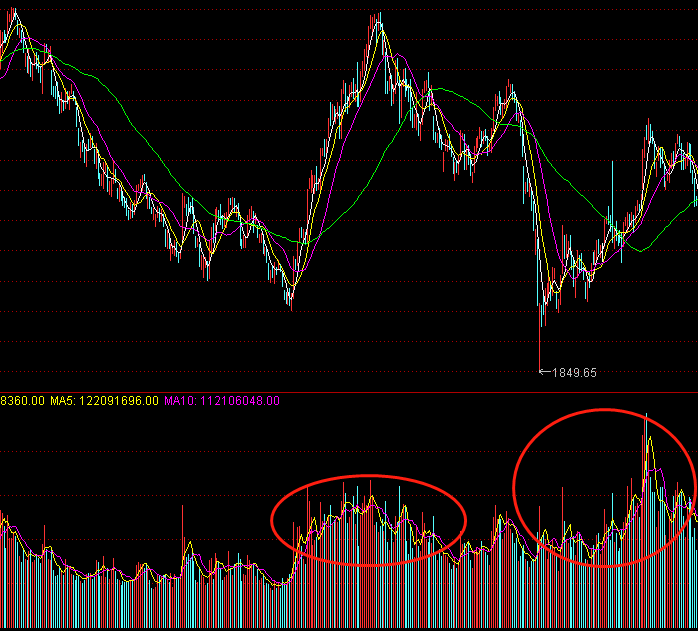Image resolution: width=698 pixels, height=631 pixels.
Task: Select the MA5: 122091696.00 volume readout
Action: pyautogui.click(x=104, y=401)
